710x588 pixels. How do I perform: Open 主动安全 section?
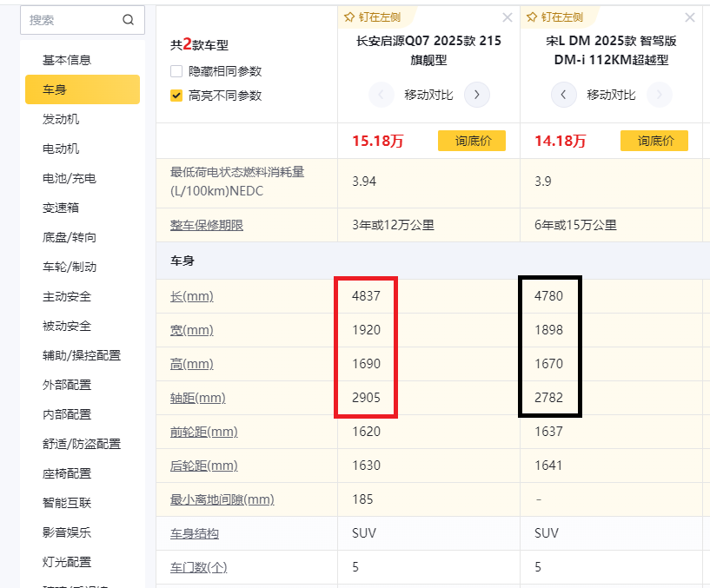coord(67,296)
